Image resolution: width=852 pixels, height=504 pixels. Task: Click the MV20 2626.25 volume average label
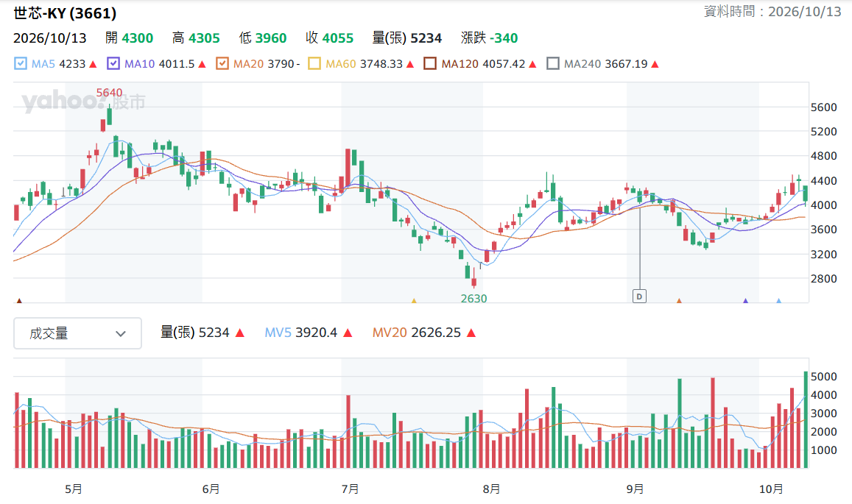pos(417,333)
